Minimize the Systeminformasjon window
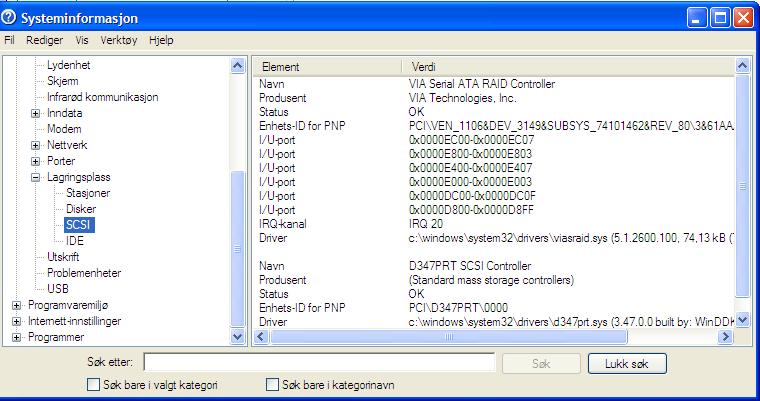Screen dimensions: 760x401 697,18
